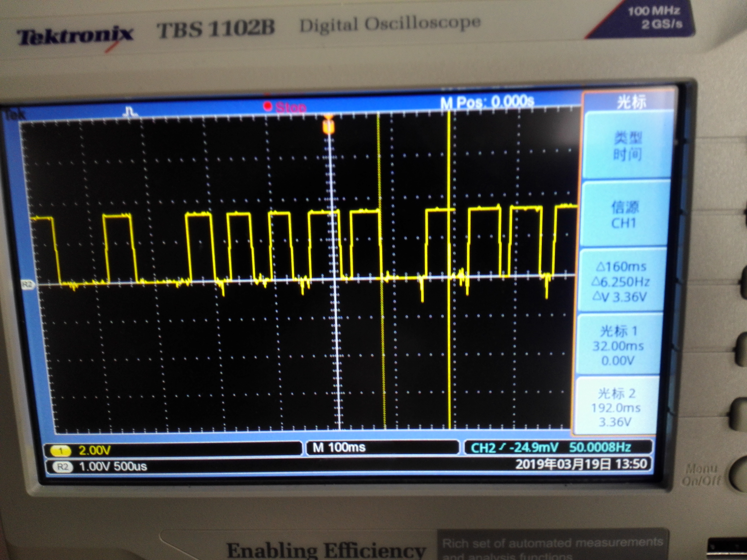Screen dimensions: 747x560
Task: Click the red Stop acquisition indicator
Action: coord(285,107)
